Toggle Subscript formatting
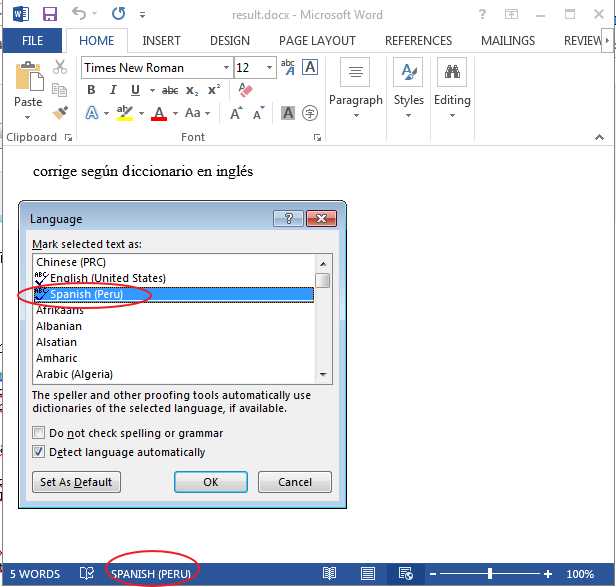Screen dimensions: 616x587 (x=192, y=90)
